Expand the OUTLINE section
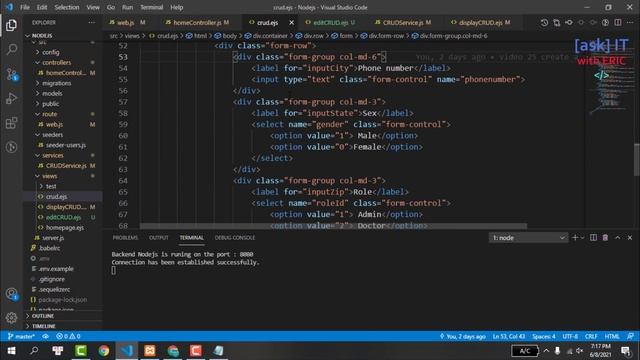 (x=42, y=316)
